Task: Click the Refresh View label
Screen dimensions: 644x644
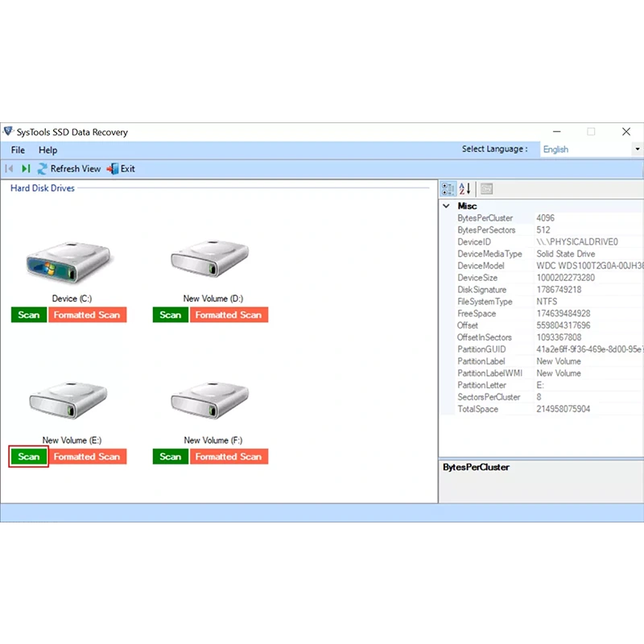Action: tap(76, 169)
